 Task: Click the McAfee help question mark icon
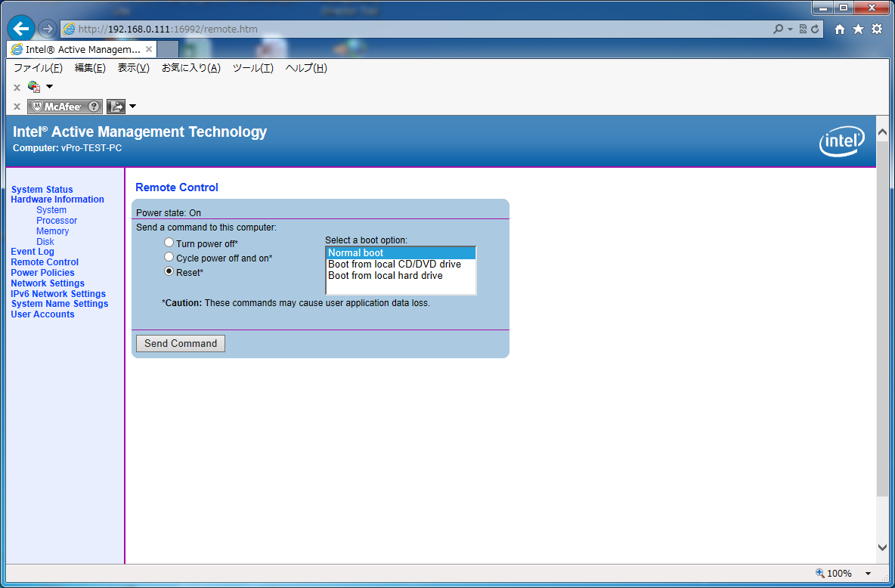pos(94,107)
